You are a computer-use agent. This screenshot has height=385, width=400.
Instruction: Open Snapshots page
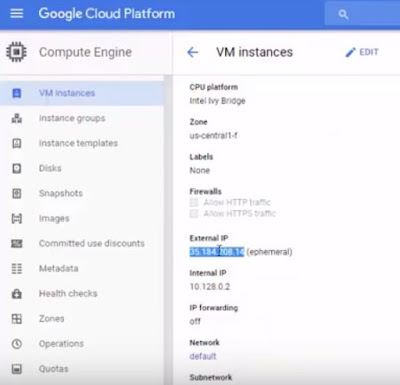61,193
